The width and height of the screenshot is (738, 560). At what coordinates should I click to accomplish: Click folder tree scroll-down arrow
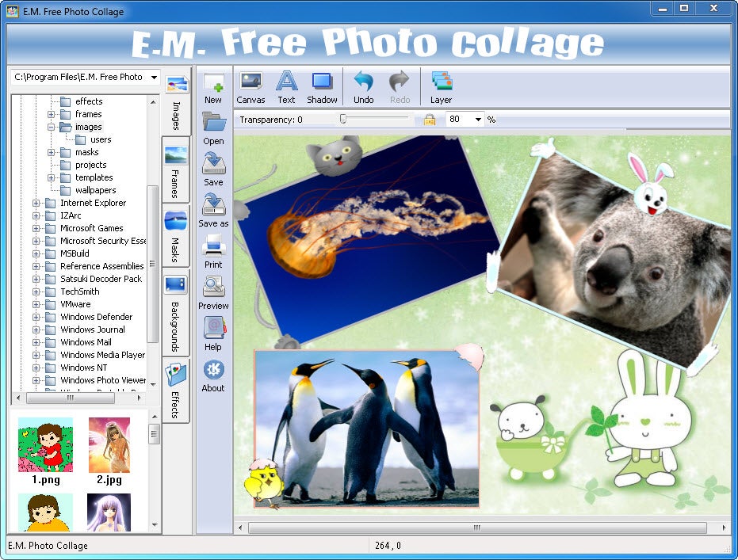click(153, 385)
